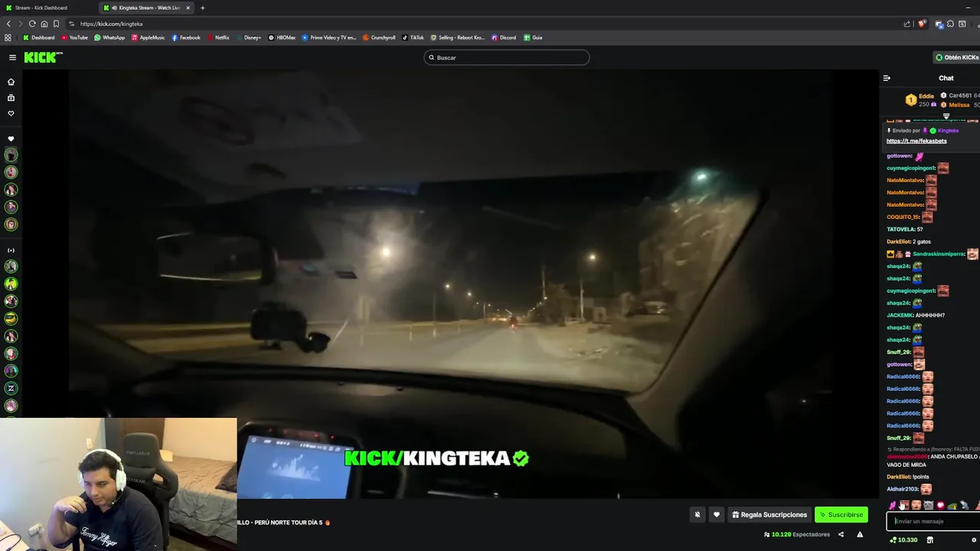Click username JACKEMK in chat

[900, 315]
